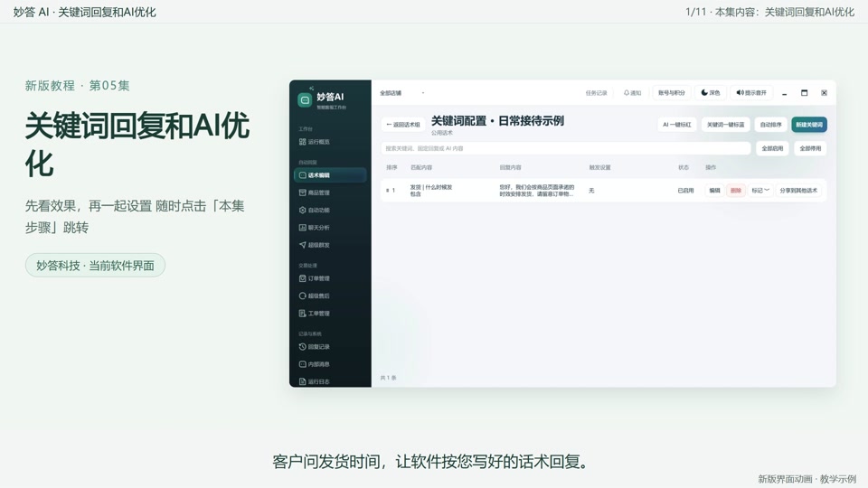Click the # 1 sort number cell
Viewport: 868px width, 488px height.
point(391,191)
